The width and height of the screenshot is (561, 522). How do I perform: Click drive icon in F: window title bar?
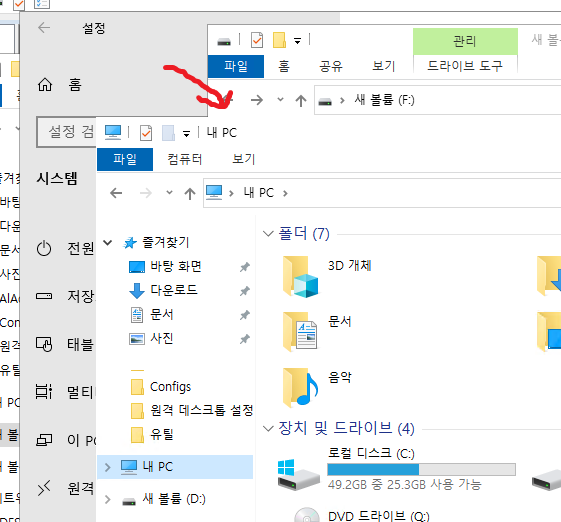[x=224, y=42]
